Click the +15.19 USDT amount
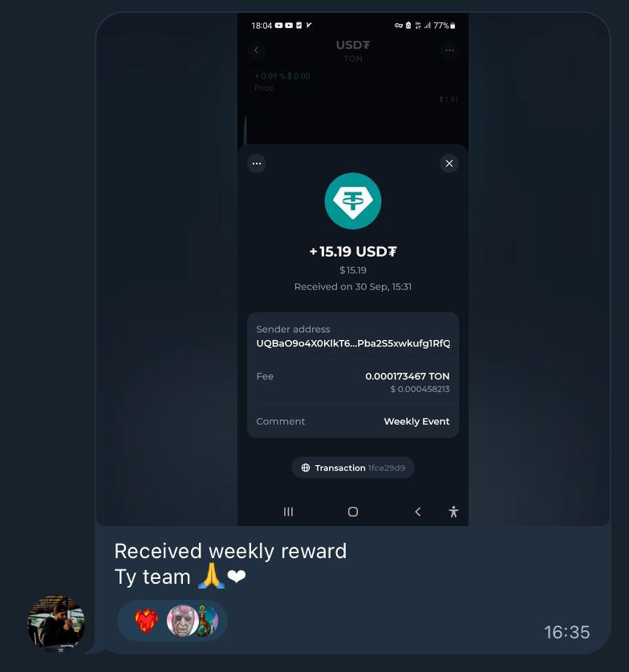The width and height of the screenshot is (629, 672). [353, 251]
